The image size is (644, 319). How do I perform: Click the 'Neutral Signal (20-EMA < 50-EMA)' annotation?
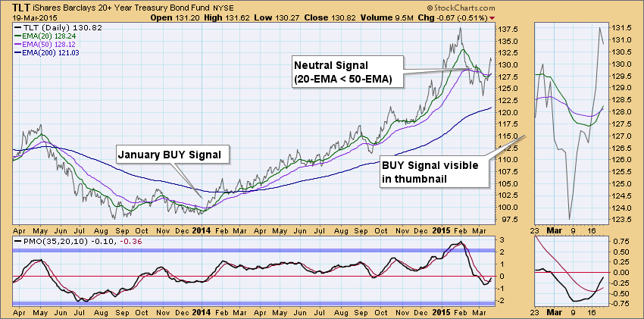coord(348,71)
